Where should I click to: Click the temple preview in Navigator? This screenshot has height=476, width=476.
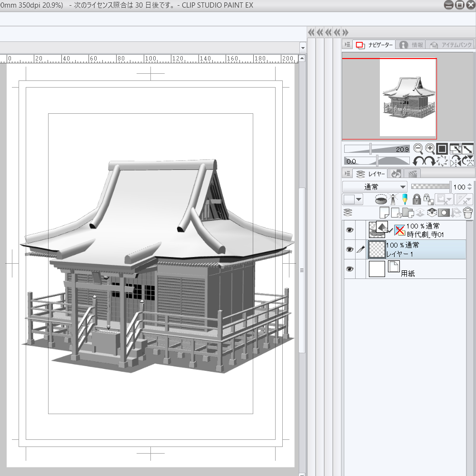[408, 98]
